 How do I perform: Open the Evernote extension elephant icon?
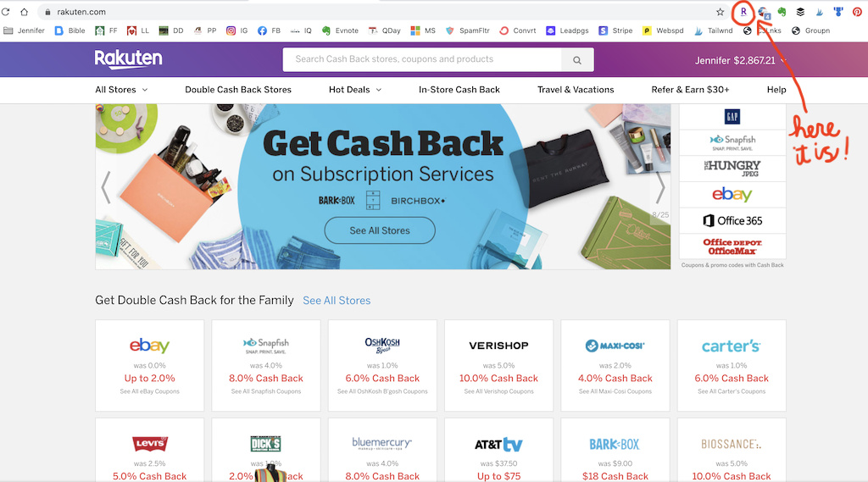point(782,12)
